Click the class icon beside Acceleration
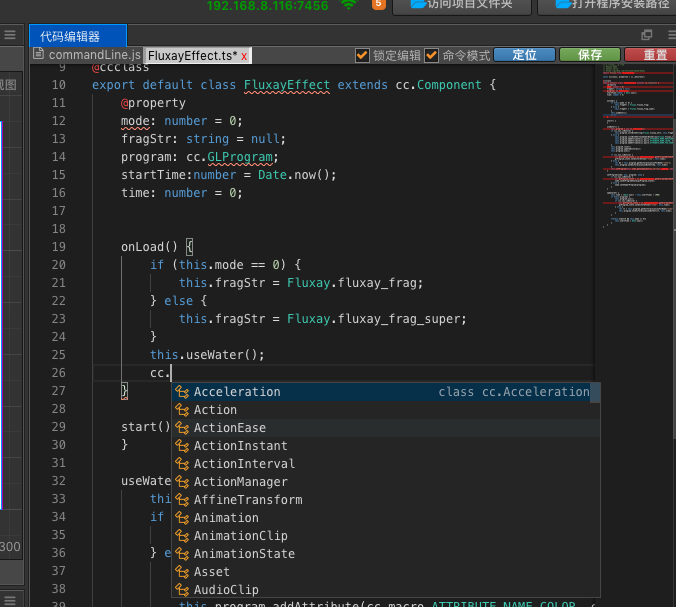Image resolution: width=676 pixels, height=607 pixels. 182,392
